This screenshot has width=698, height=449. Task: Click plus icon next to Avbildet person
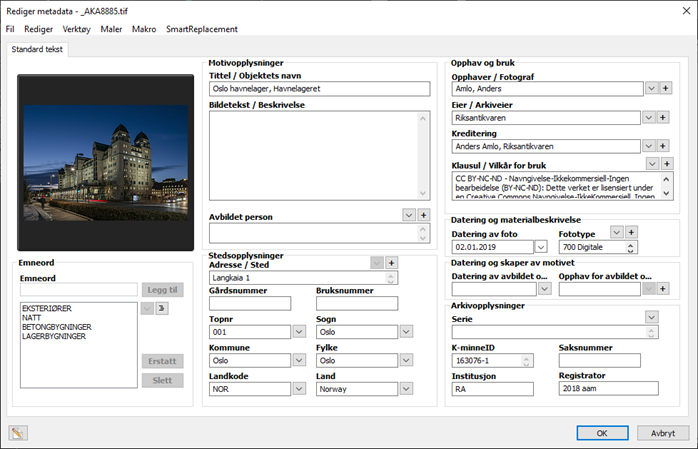click(423, 215)
